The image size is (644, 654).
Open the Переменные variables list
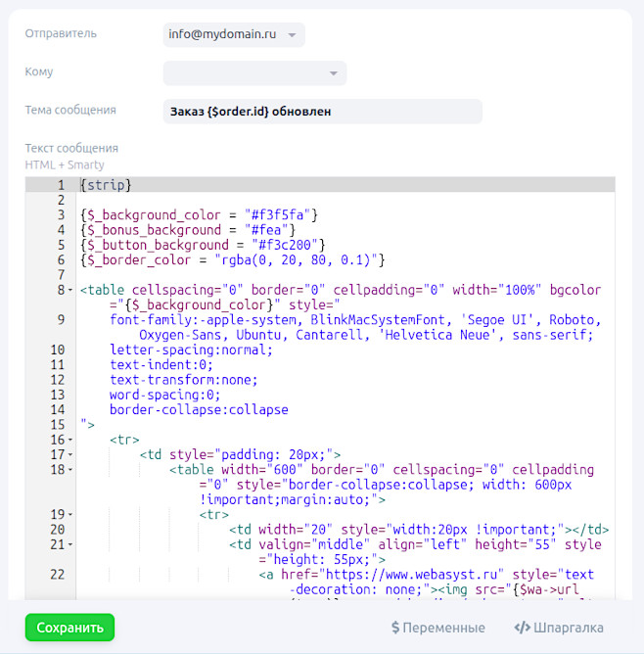[437, 628]
